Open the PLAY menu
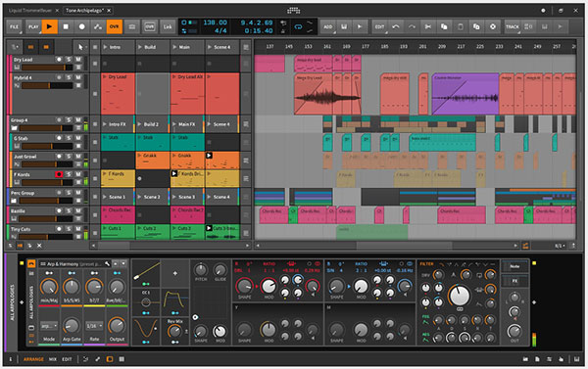 (33, 26)
